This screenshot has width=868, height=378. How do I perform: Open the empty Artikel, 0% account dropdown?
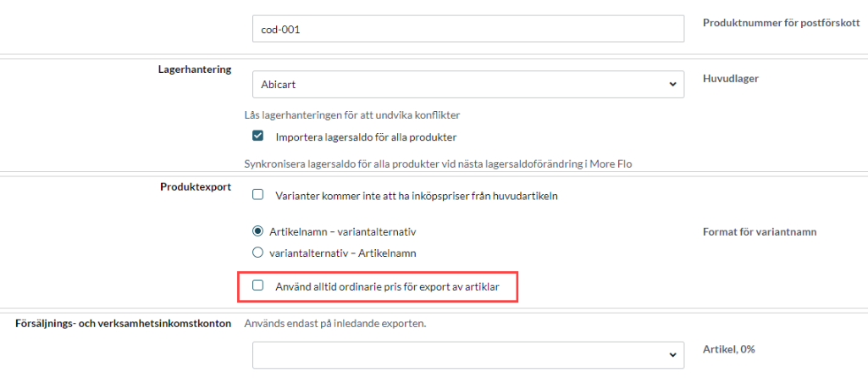click(x=467, y=355)
